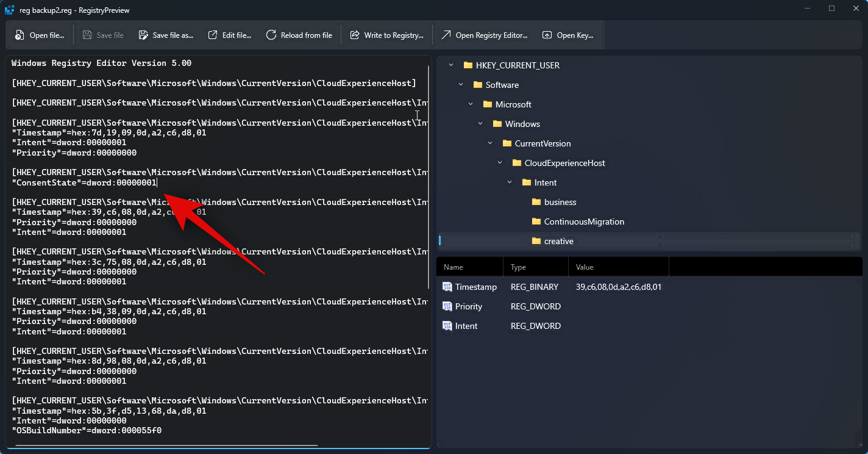Click the Edit file pencil icon
868x454 pixels.
click(x=213, y=35)
